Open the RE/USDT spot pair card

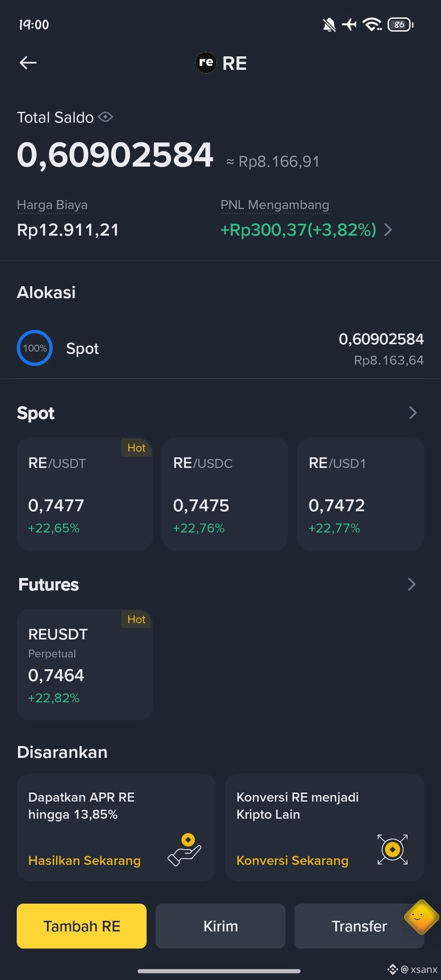(x=85, y=494)
